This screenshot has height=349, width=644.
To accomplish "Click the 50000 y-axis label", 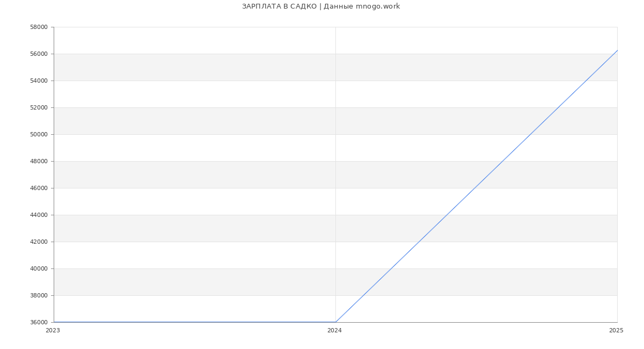I will pos(39,134).
